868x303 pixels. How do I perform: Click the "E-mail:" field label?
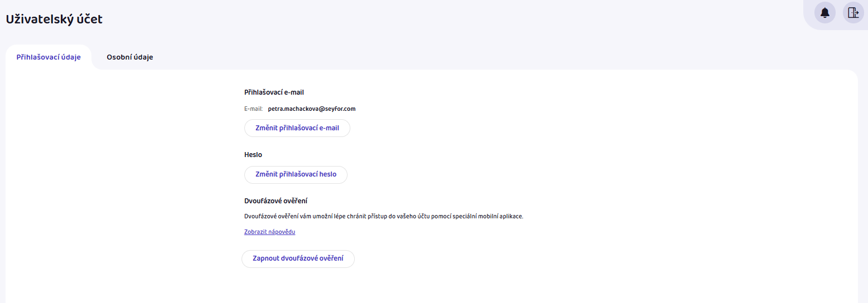click(x=253, y=109)
